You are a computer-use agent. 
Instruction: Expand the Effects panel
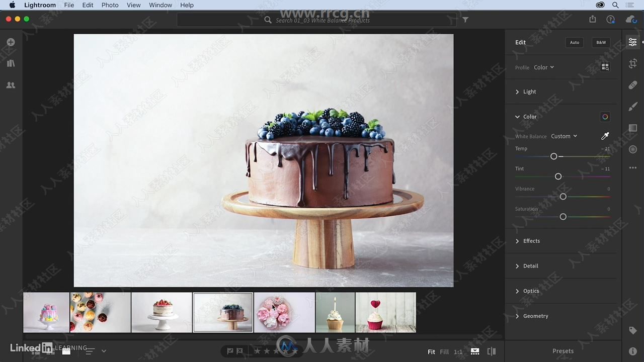click(x=527, y=241)
